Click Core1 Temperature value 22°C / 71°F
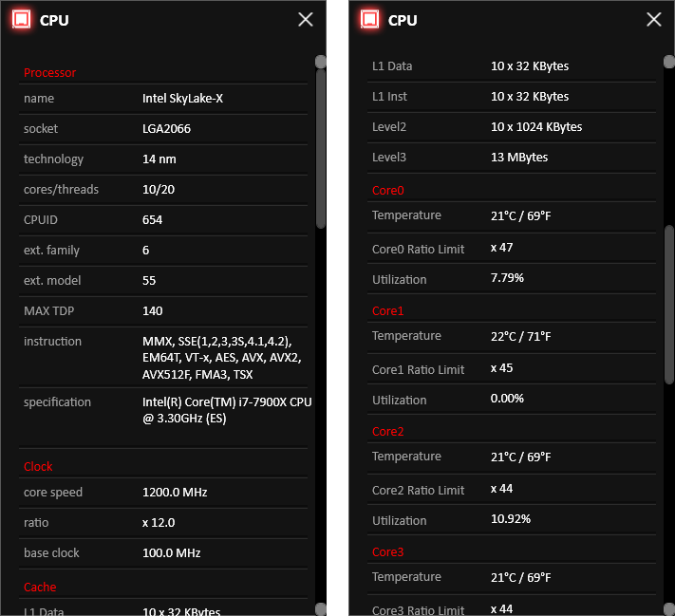The image size is (675, 616). [x=521, y=336]
